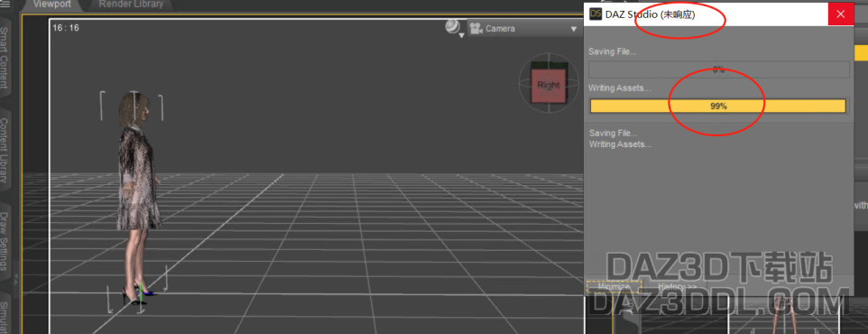Open the DrawStyle sphere icon menu
The image size is (868, 334).
click(453, 27)
